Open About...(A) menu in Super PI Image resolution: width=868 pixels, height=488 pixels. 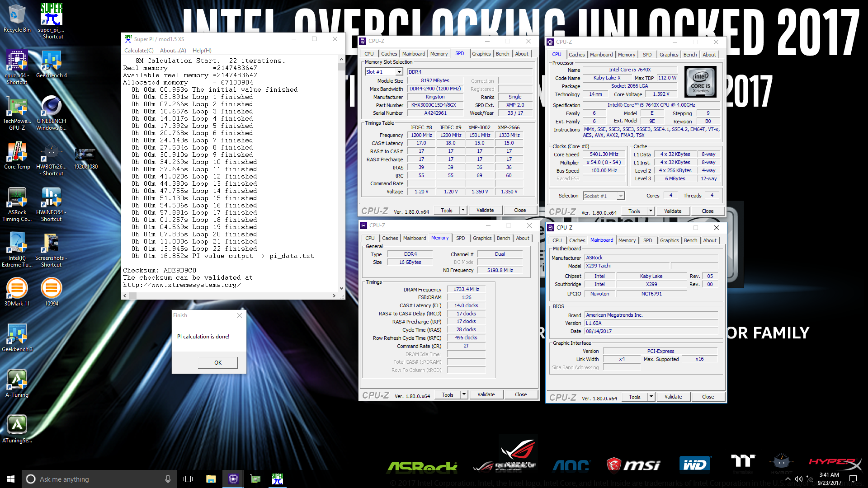(x=173, y=51)
